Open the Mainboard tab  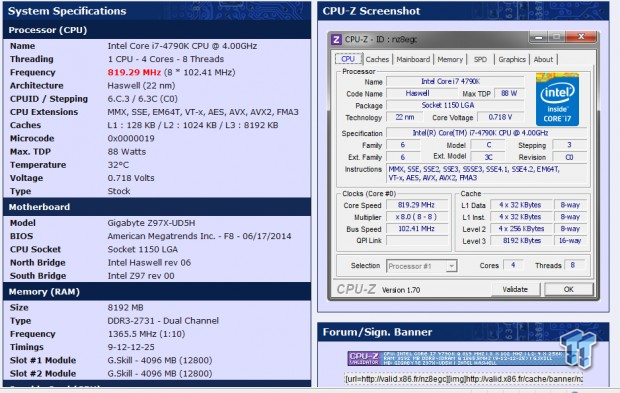[413, 59]
